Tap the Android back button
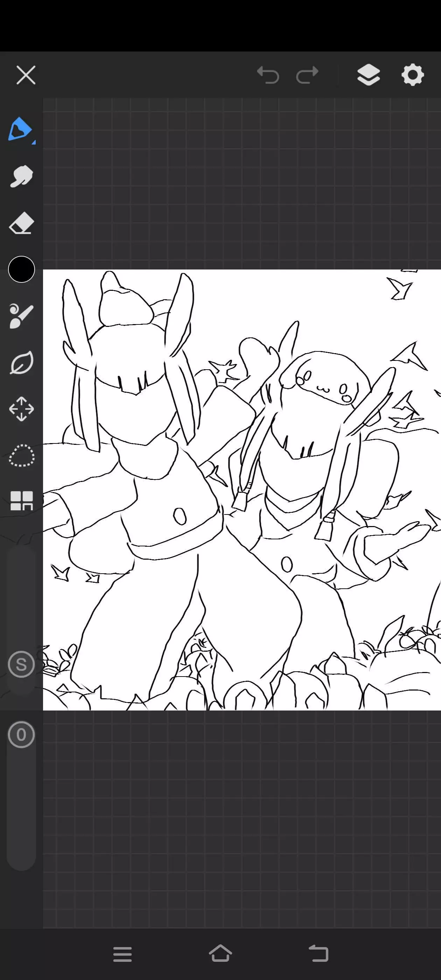 318,953
